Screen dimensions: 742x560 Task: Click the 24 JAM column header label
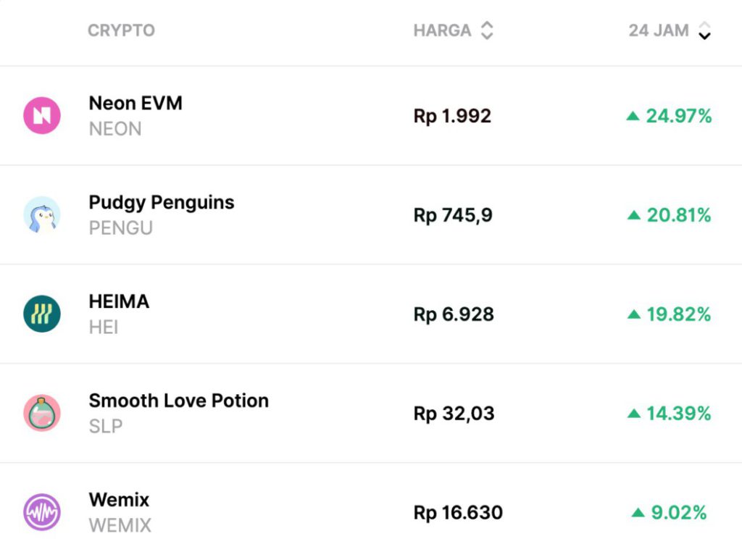(659, 30)
